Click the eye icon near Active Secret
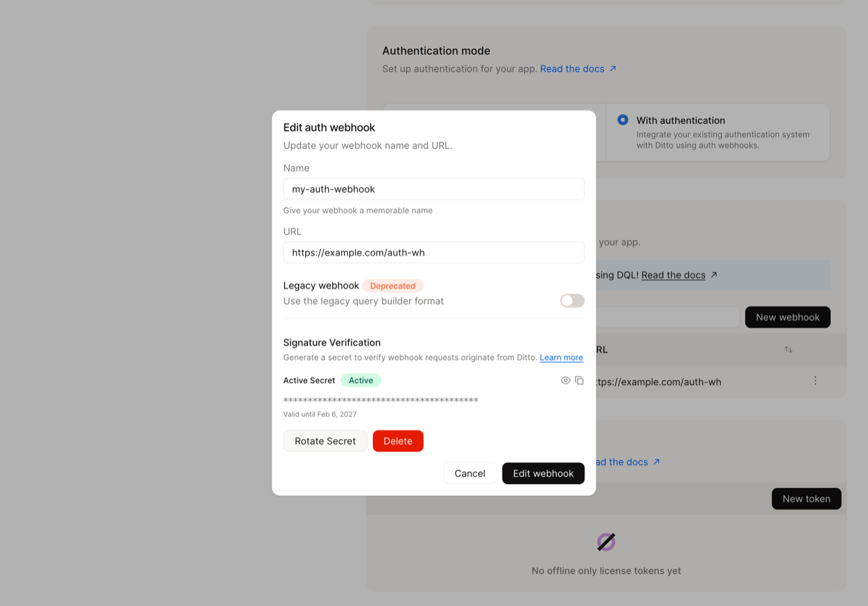 [x=566, y=380]
